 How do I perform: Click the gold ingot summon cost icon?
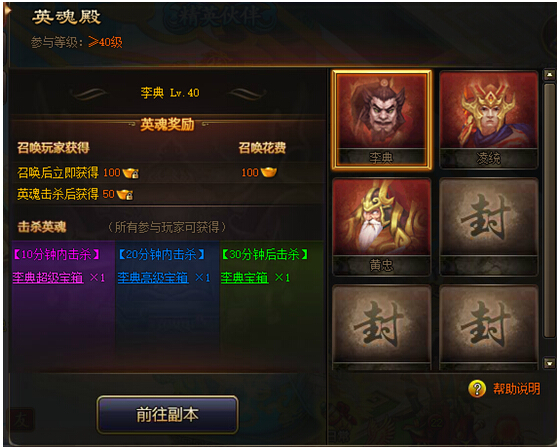[x=269, y=172]
